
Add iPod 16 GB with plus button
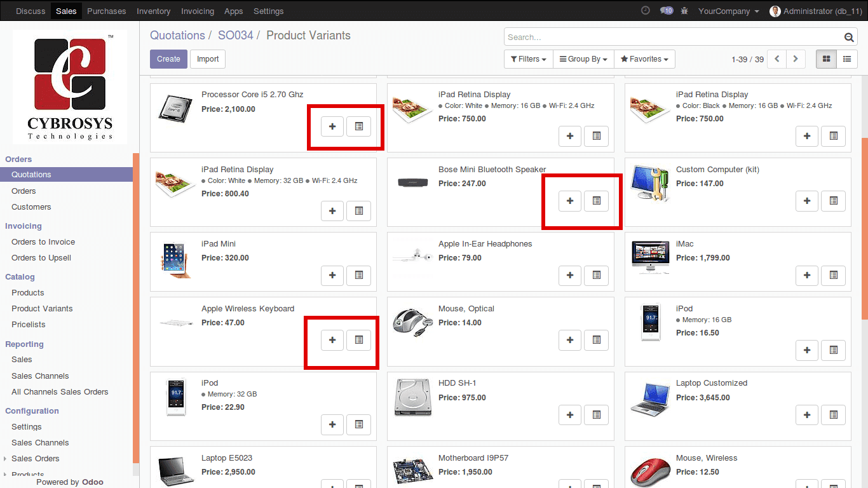pos(807,350)
